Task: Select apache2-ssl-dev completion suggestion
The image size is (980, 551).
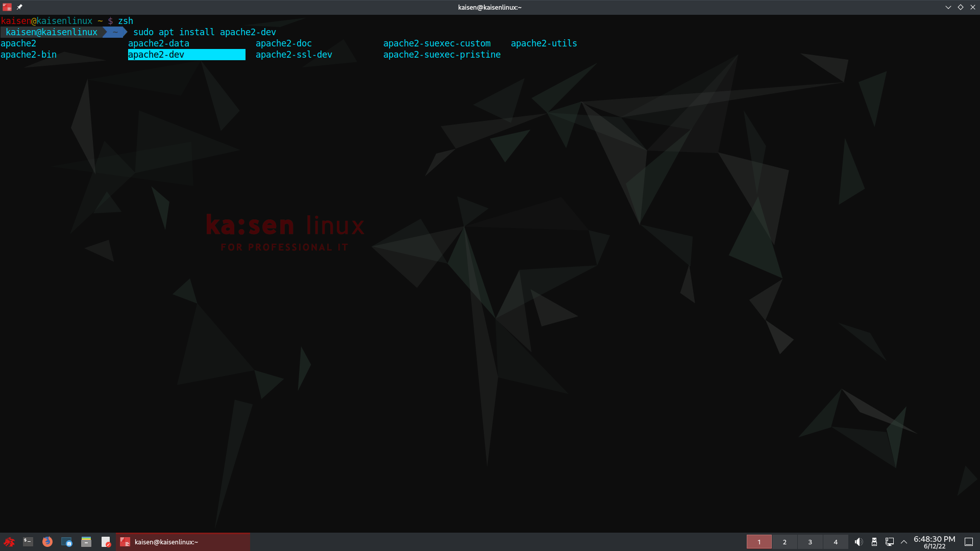Action: (294, 55)
